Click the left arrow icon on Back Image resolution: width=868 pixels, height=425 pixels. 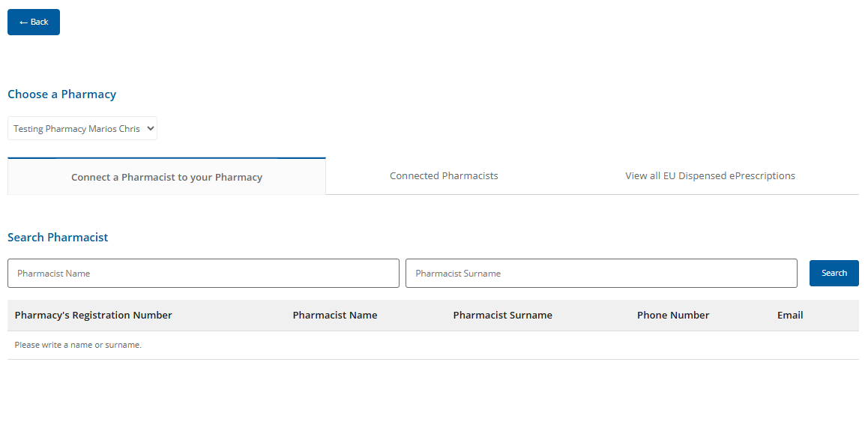pyautogui.click(x=23, y=22)
